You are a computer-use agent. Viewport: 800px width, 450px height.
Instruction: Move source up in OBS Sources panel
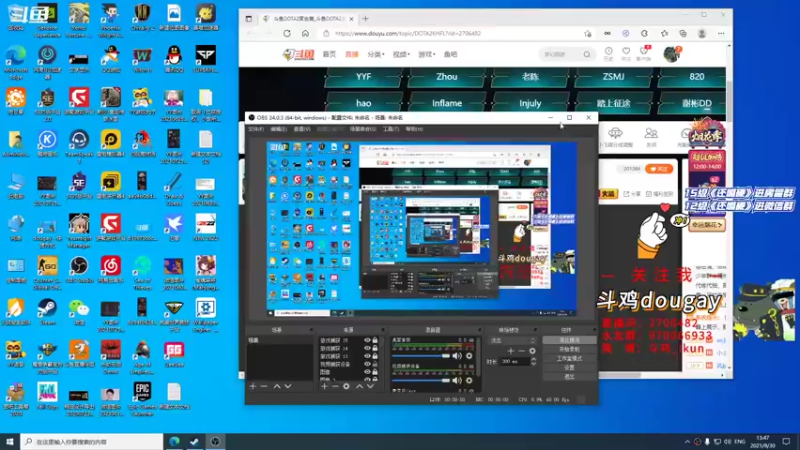click(359, 386)
